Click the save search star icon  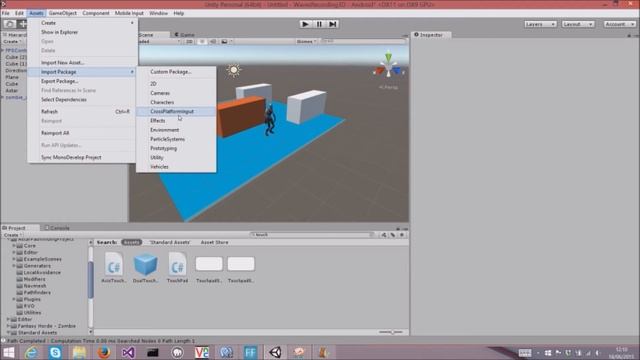[402, 235]
